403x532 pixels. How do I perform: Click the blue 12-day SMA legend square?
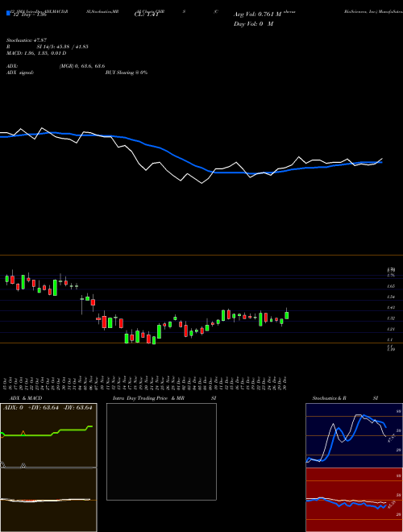pos(8,14)
